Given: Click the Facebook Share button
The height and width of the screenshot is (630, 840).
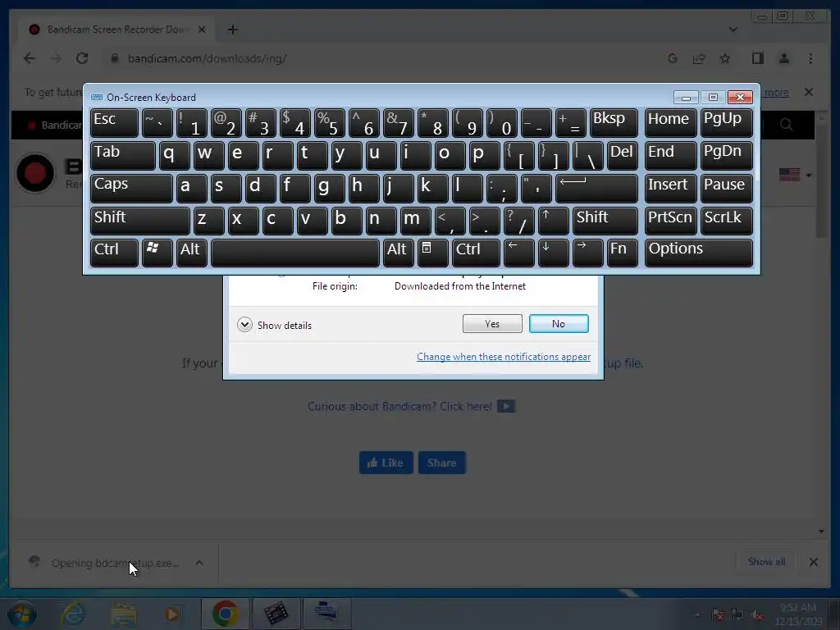Looking at the screenshot, I should coord(441,463).
